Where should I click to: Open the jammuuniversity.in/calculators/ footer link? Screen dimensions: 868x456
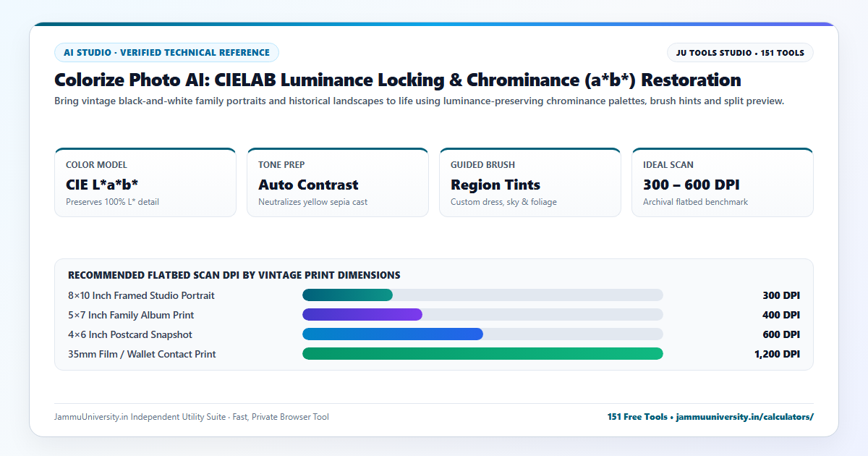pyautogui.click(x=745, y=417)
